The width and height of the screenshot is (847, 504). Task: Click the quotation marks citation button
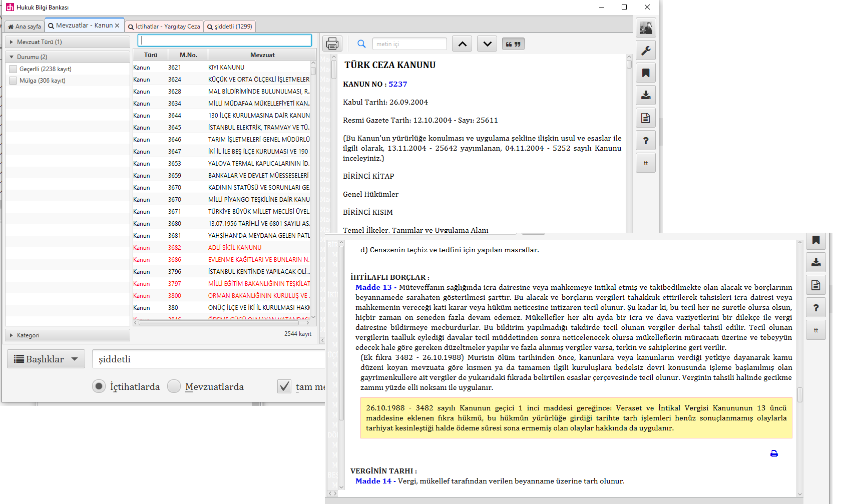point(513,44)
